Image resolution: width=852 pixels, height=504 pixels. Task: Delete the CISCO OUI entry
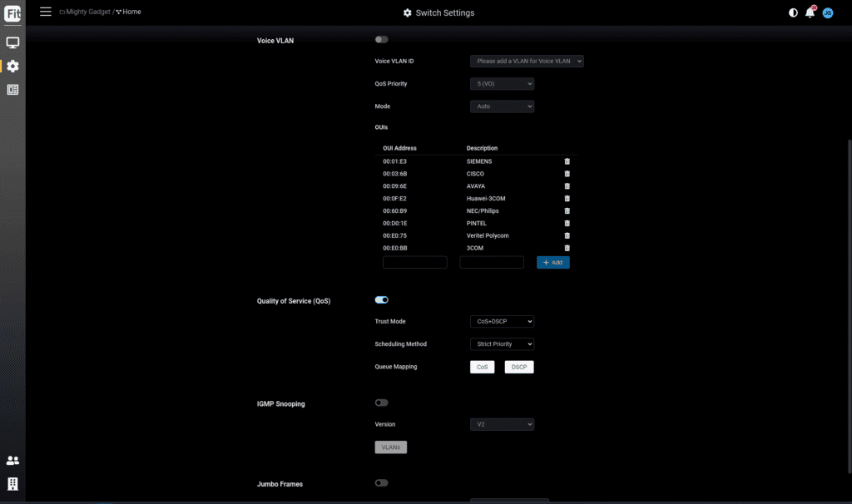(x=567, y=174)
